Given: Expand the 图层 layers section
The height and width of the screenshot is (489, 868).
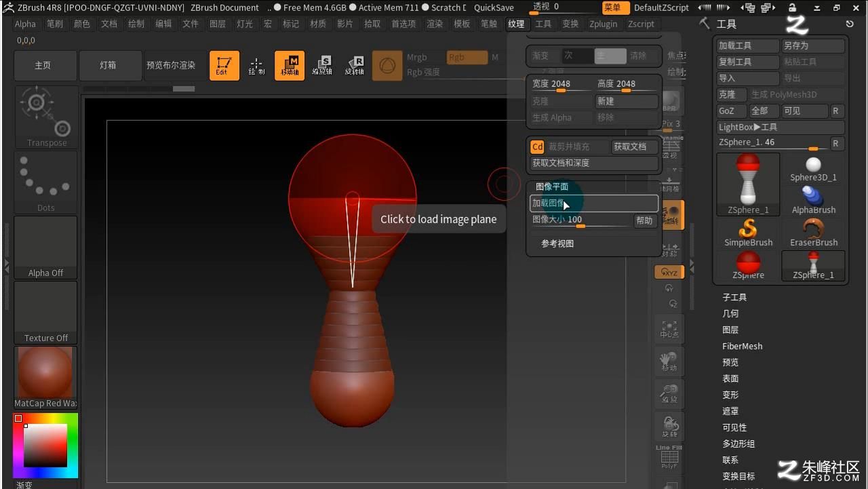Looking at the screenshot, I should click(x=730, y=330).
